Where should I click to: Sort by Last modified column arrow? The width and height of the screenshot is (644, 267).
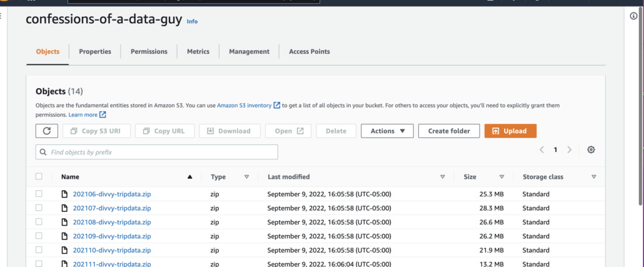[x=442, y=177]
